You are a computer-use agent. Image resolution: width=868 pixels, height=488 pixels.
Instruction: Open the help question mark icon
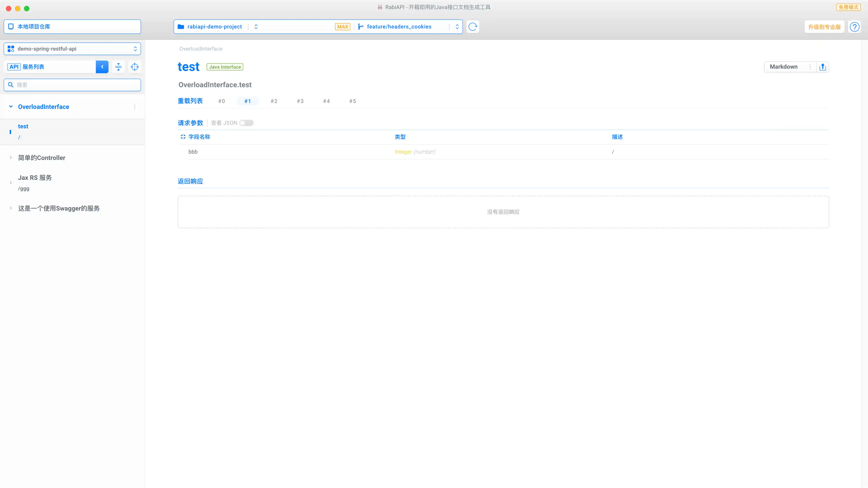click(854, 27)
